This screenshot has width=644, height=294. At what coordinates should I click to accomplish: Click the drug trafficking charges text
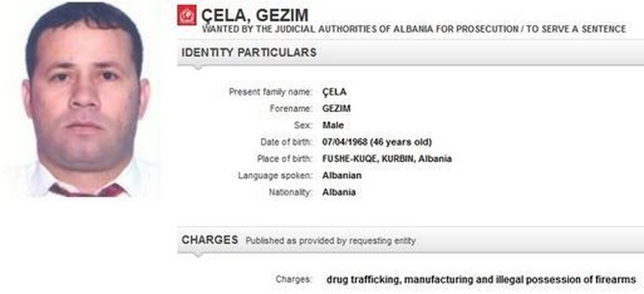click(481, 280)
